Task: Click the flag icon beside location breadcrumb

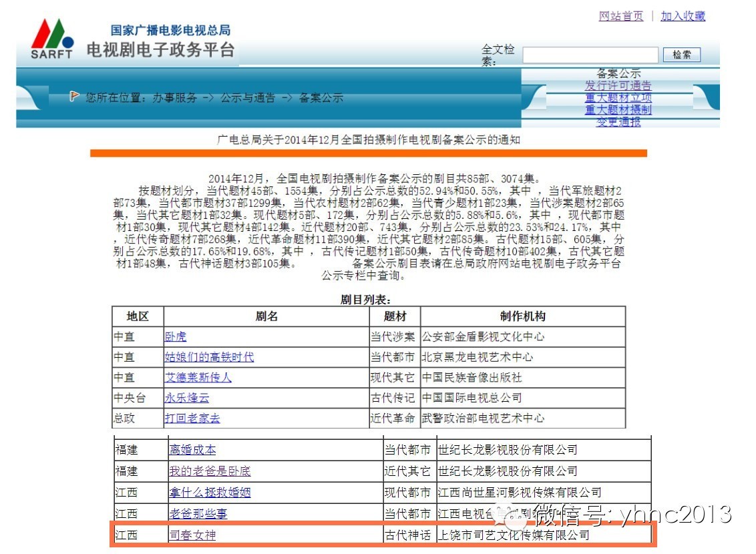Action: 75,97
